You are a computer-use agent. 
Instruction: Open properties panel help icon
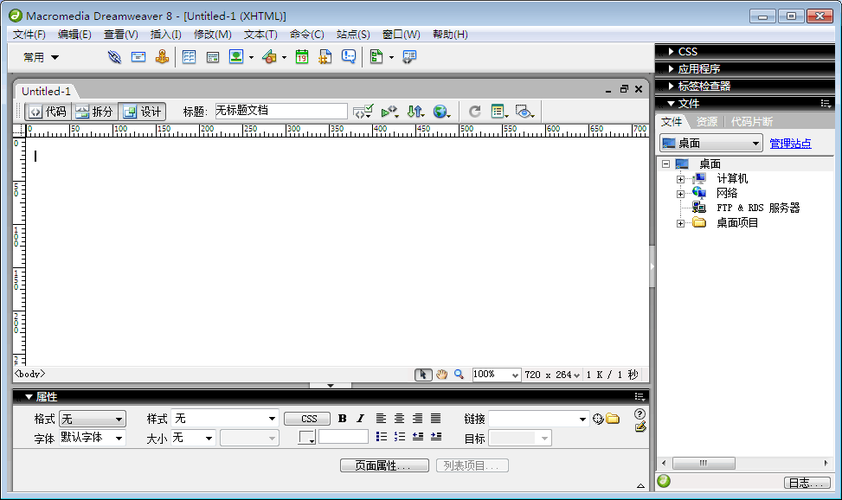click(x=640, y=414)
